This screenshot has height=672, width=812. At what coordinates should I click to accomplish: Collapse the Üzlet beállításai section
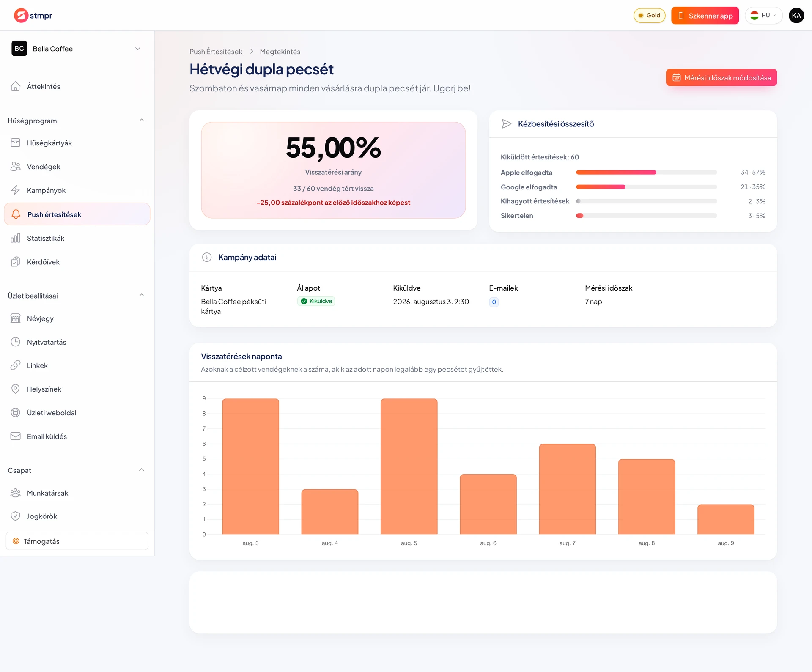142,295
